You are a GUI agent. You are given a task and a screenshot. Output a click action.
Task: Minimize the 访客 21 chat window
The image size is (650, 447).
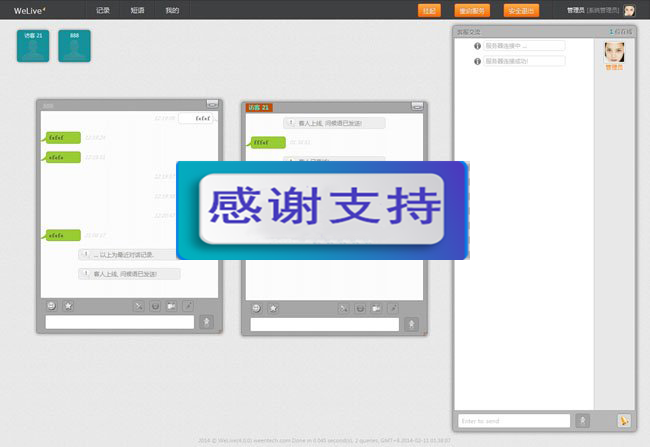417,106
